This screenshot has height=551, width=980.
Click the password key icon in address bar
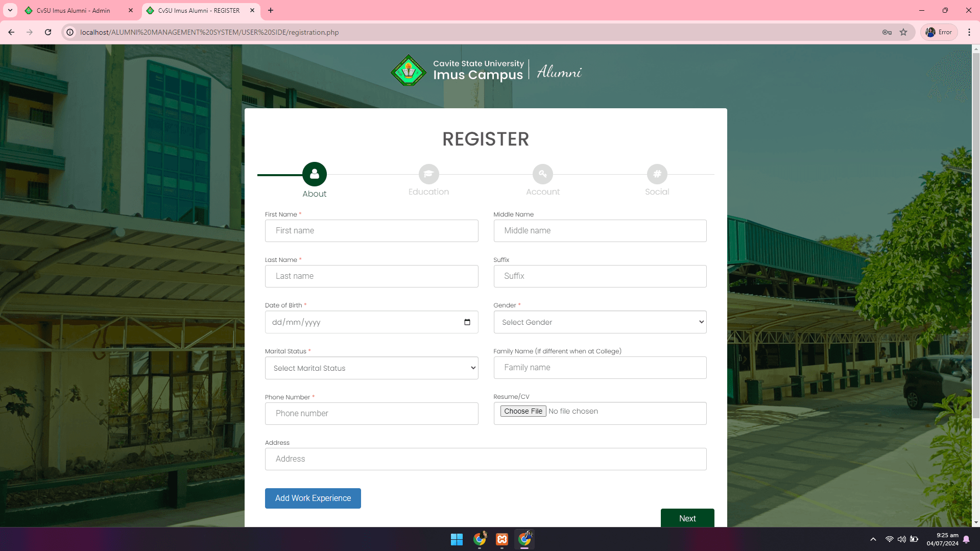pos(887,32)
